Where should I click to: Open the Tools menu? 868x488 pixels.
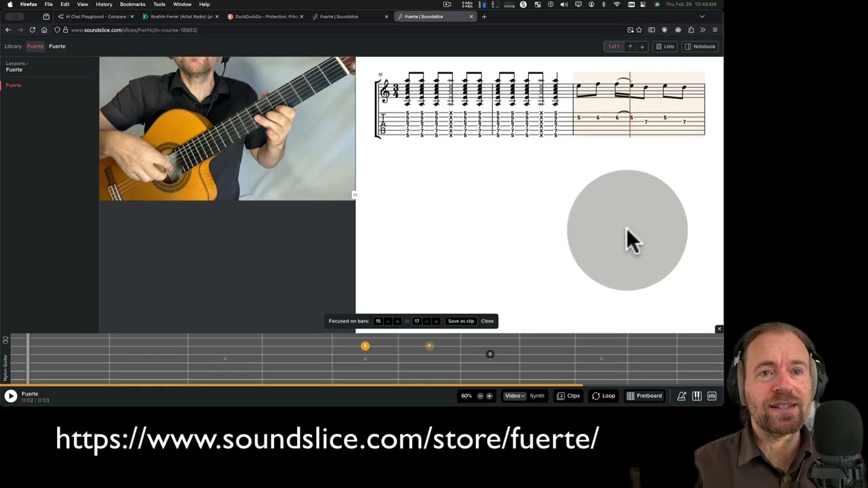[159, 4]
